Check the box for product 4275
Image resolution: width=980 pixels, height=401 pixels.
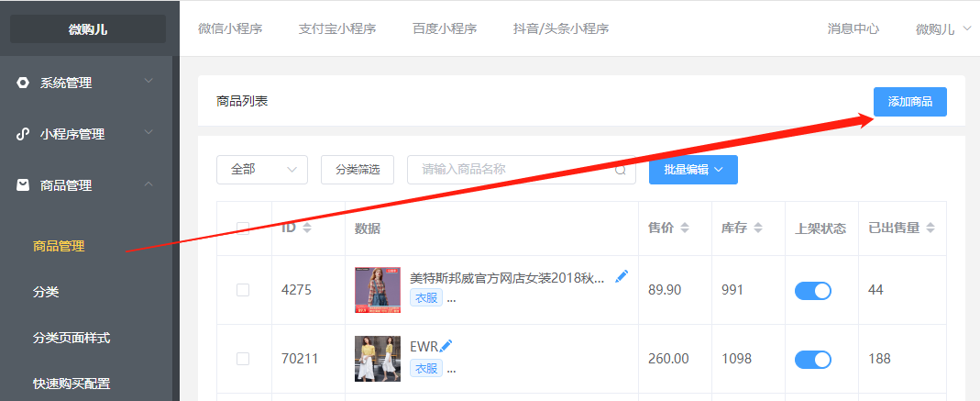[243, 290]
